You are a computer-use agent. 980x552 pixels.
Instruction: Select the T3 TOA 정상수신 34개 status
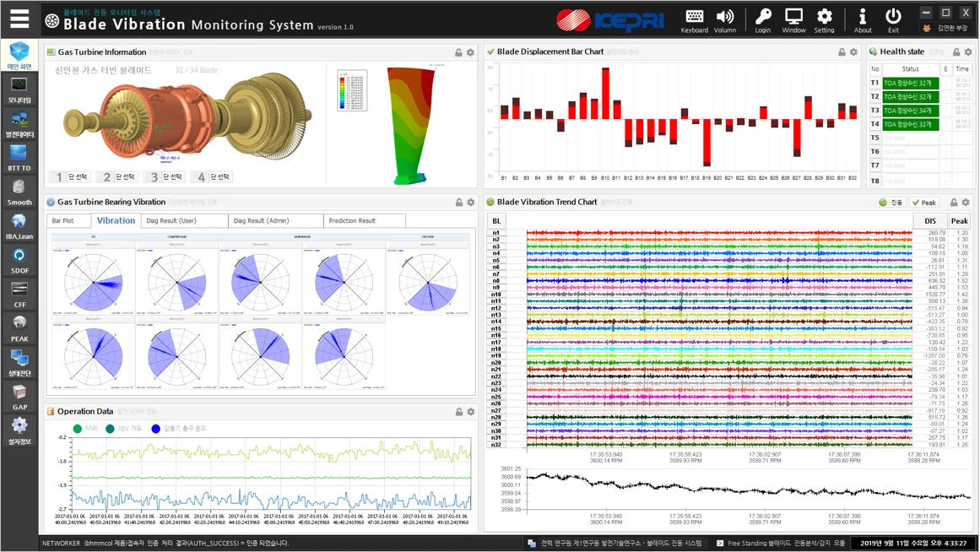[910, 111]
